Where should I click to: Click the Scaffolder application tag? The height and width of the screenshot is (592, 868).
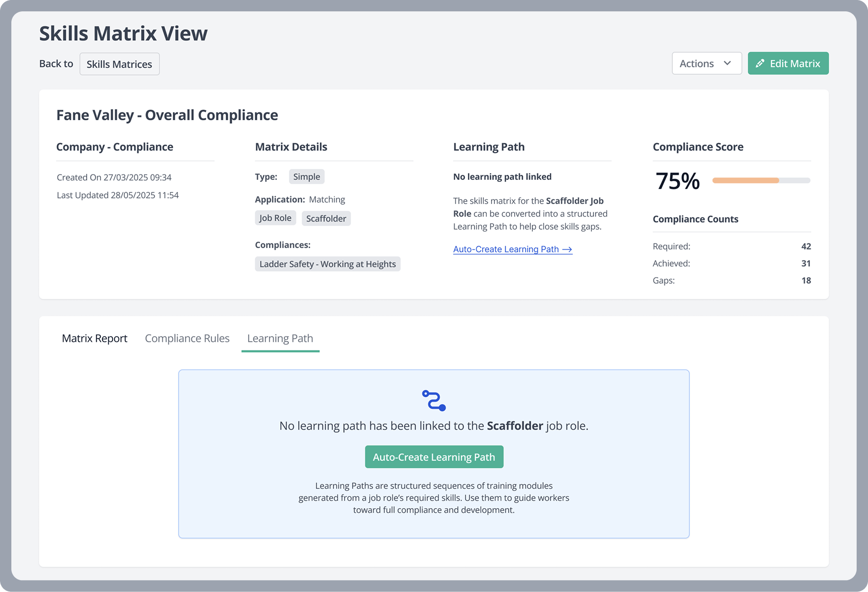(x=326, y=218)
